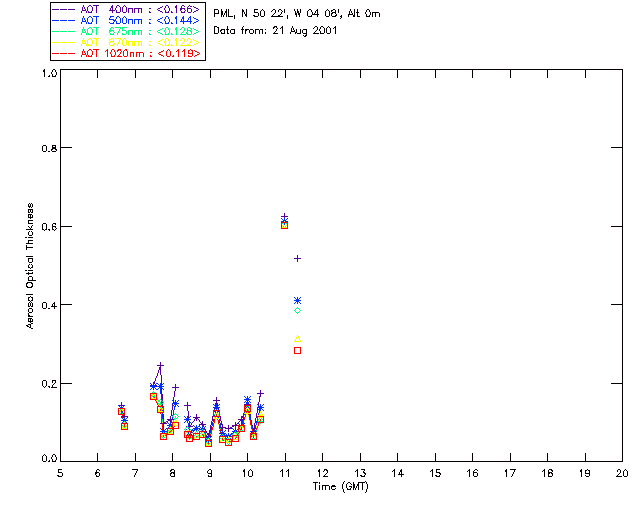640x512 pixels.
Task: Click the PML station location text
Action: (x=297, y=14)
